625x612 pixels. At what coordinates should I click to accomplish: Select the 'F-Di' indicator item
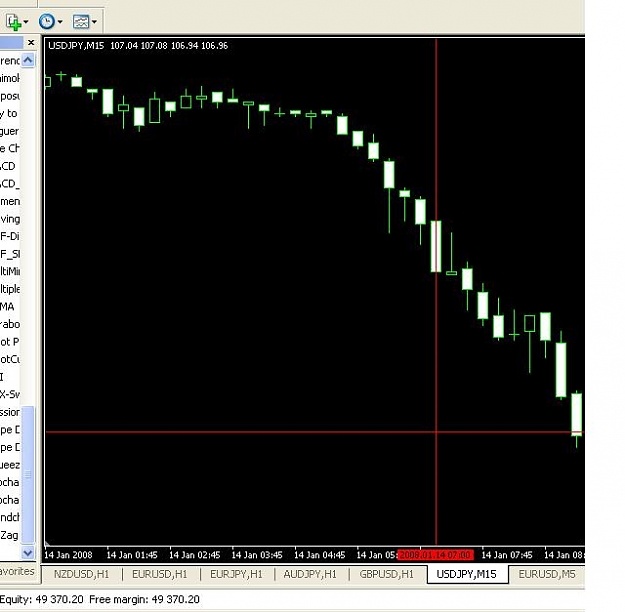click(x=10, y=236)
